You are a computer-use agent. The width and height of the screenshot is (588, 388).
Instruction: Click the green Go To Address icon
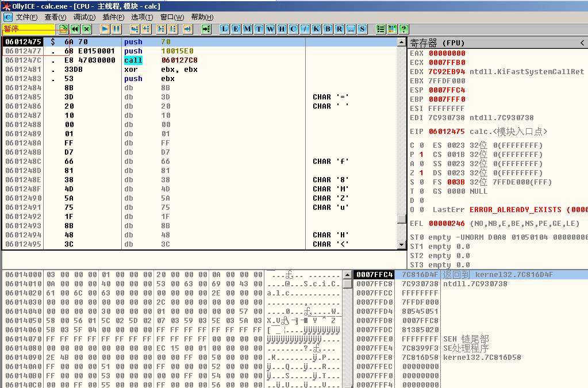pyautogui.click(x=206, y=29)
